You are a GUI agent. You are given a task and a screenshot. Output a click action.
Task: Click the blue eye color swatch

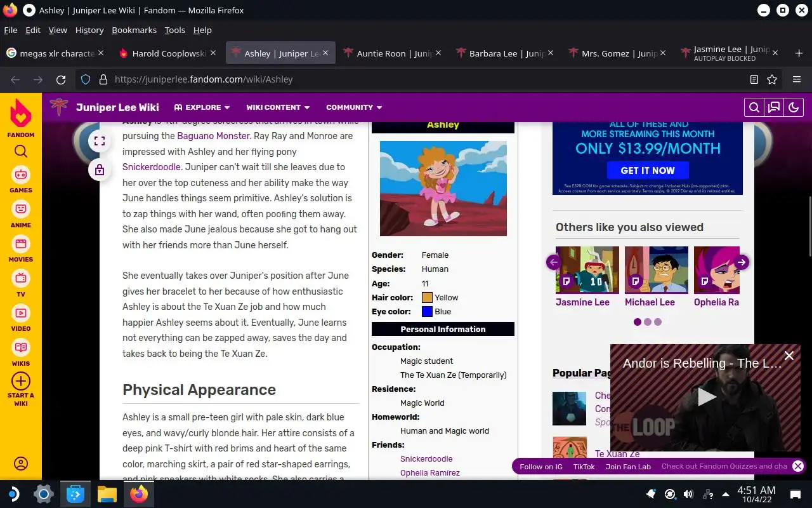click(427, 311)
